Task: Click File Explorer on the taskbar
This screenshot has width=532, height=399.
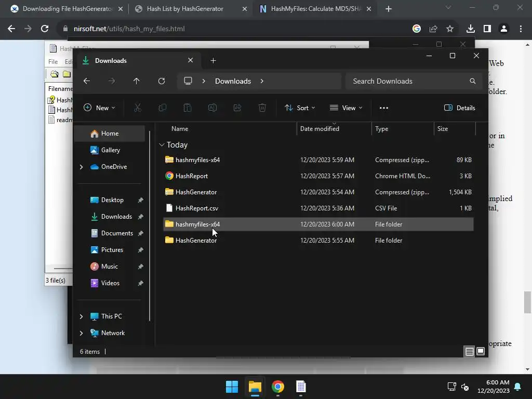Action: tap(255, 387)
